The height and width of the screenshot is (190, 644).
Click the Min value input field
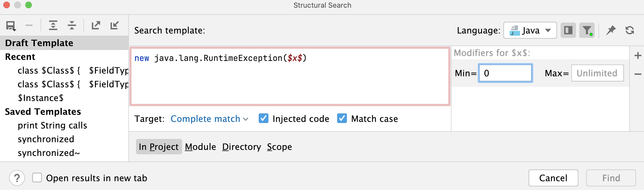(x=505, y=73)
